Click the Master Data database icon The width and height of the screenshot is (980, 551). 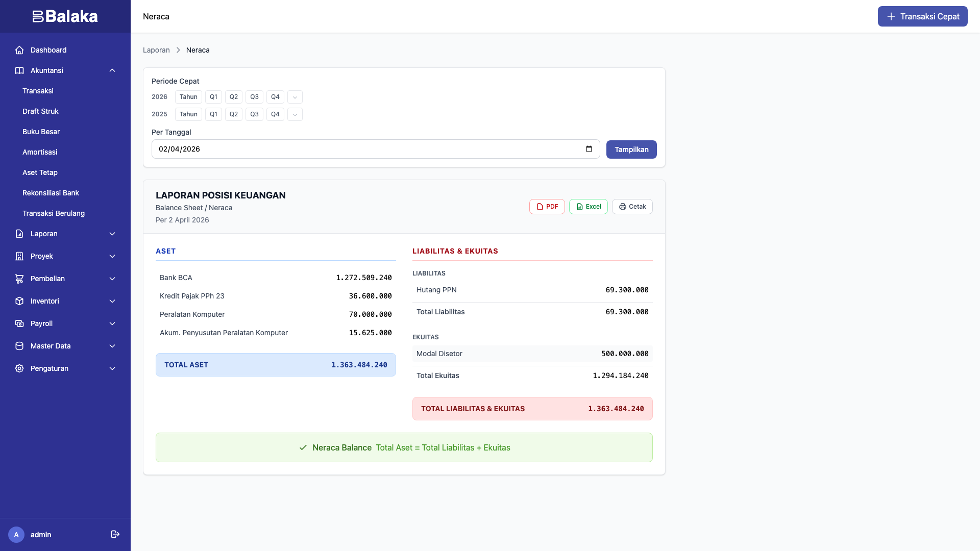pyautogui.click(x=19, y=346)
